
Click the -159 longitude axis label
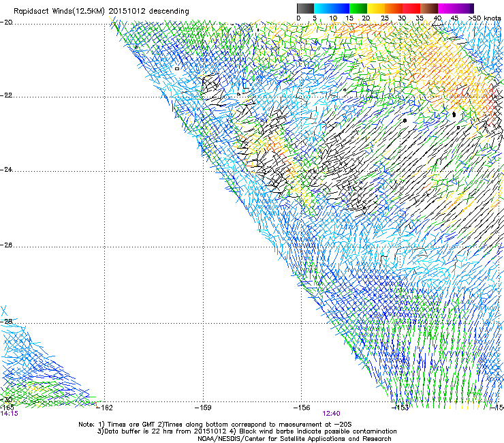click(x=203, y=408)
